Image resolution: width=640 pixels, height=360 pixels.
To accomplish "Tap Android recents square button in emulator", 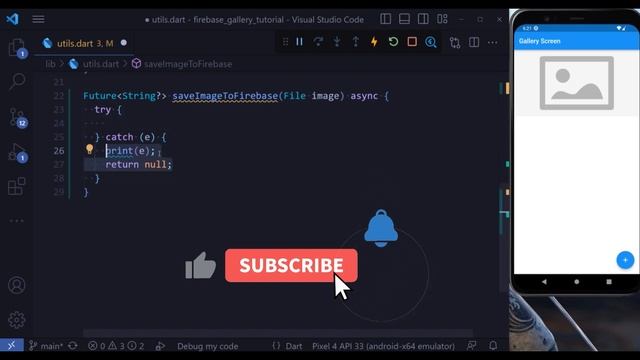I will (x=609, y=282).
